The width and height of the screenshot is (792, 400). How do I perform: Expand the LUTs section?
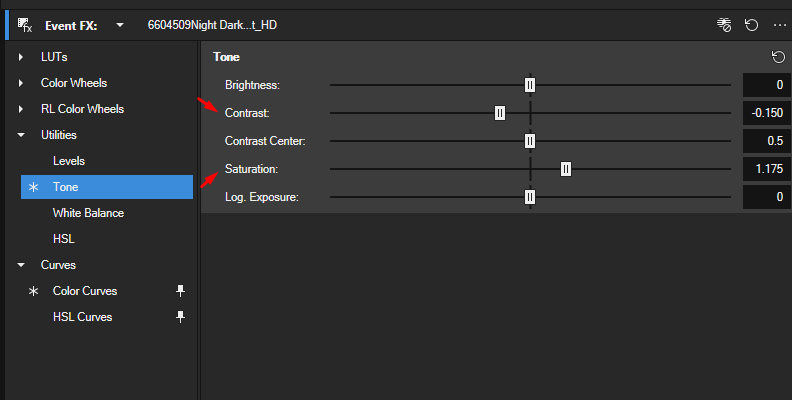click(x=21, y=57)
